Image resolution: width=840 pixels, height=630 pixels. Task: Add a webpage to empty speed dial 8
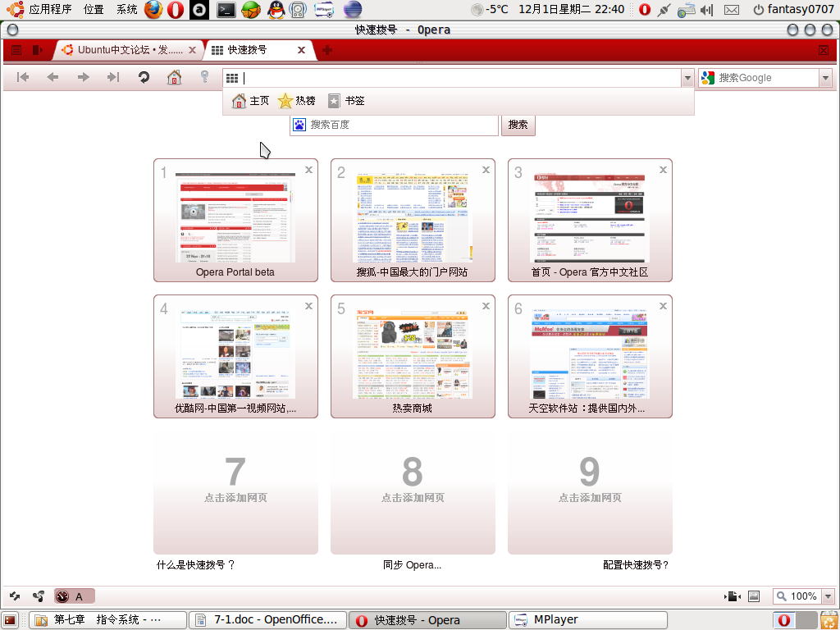pyautogui.click(x=413, y=492)
